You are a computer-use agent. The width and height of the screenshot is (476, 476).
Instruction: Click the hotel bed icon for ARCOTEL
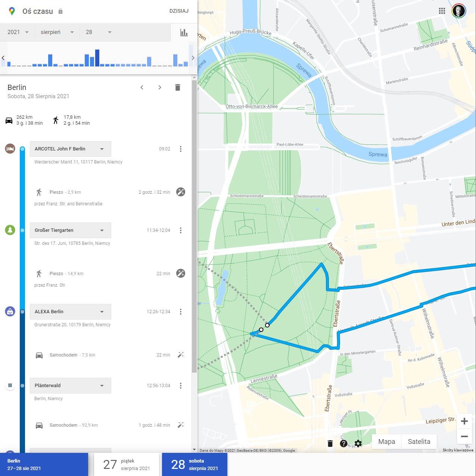point(10,149)
